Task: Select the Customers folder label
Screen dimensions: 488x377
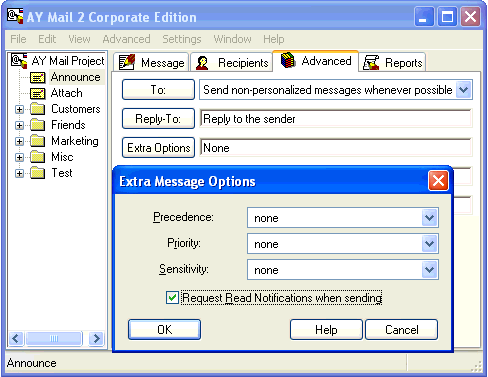Action: click(x=76, y=109)
